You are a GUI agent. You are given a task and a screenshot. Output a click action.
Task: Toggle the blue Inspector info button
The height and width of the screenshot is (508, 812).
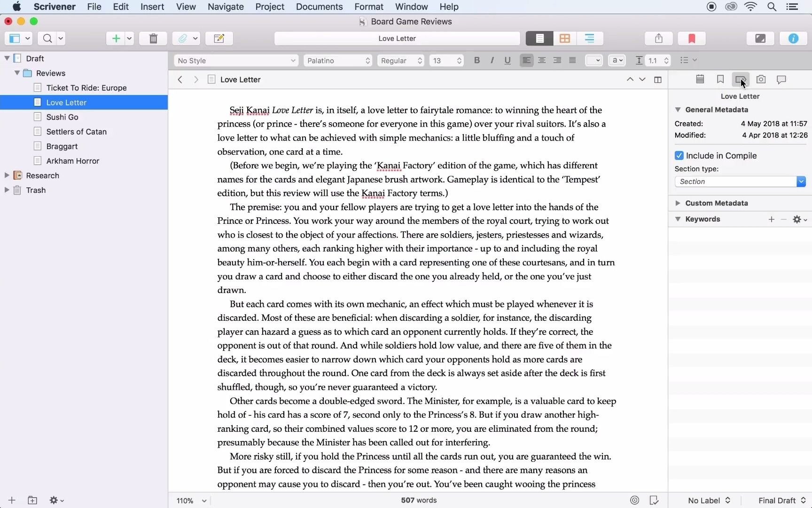(x=793, y=39)
